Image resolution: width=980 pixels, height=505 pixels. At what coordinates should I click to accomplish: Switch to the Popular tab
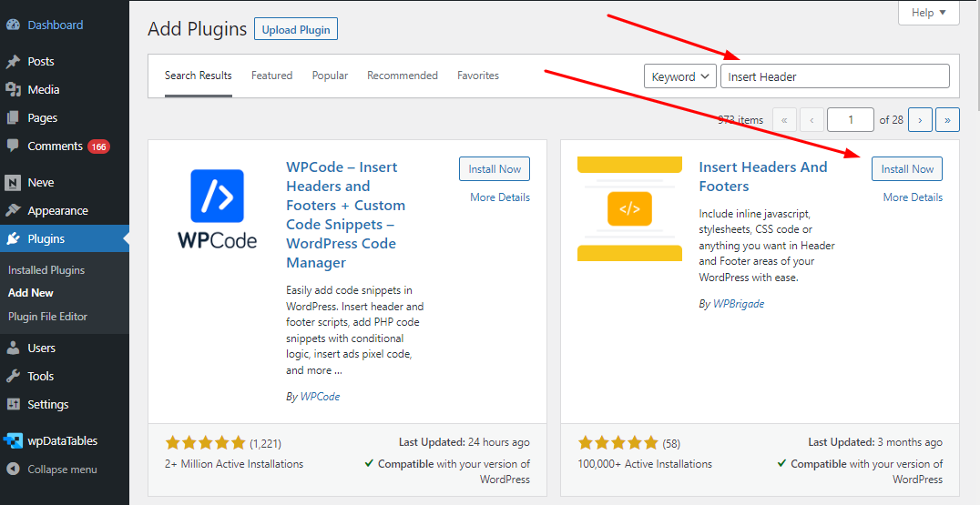coord(330,76)
